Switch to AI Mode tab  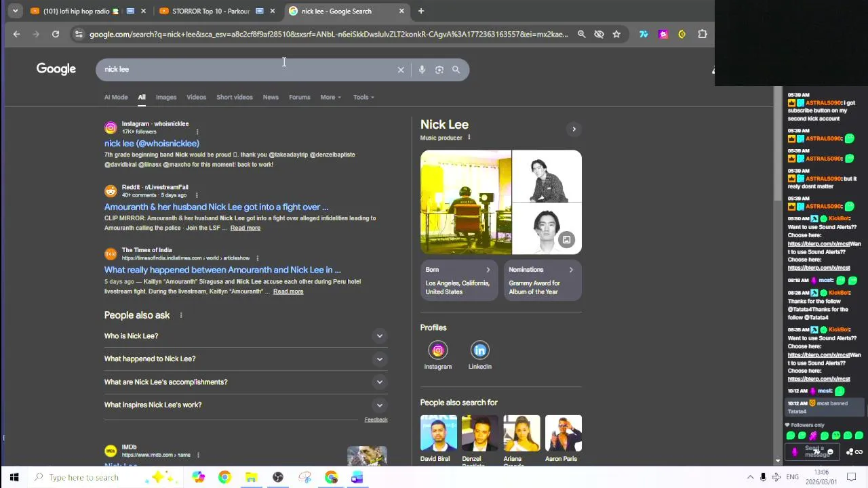click(116, 97)
